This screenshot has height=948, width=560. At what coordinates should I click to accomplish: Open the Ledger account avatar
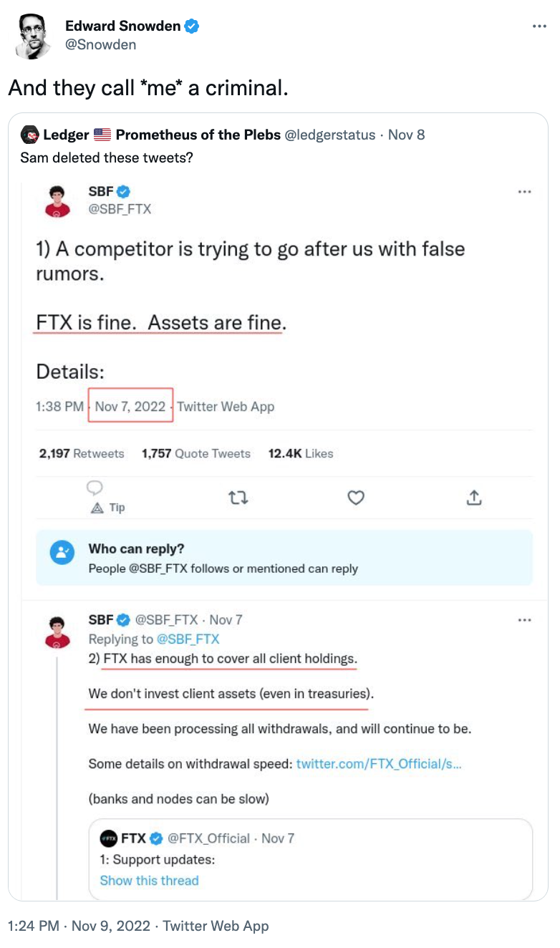click(x=29, y=135)
